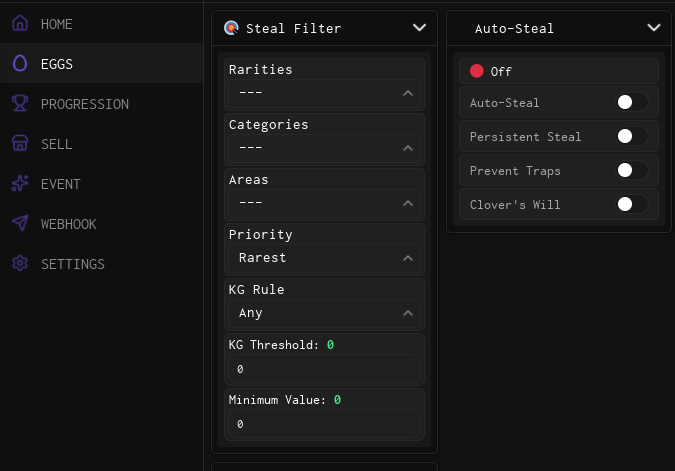
Task: Turn on Persistent Steal switch
Action: 632,136
